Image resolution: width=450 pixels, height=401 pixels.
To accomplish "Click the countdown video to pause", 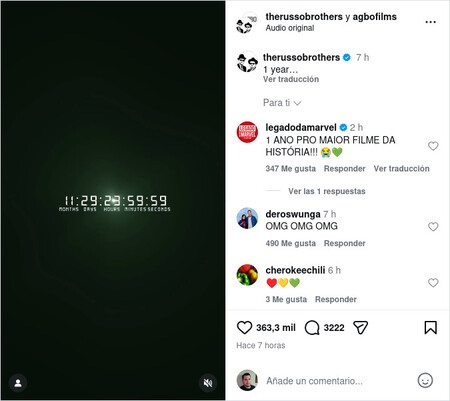I will click(113, 200).
